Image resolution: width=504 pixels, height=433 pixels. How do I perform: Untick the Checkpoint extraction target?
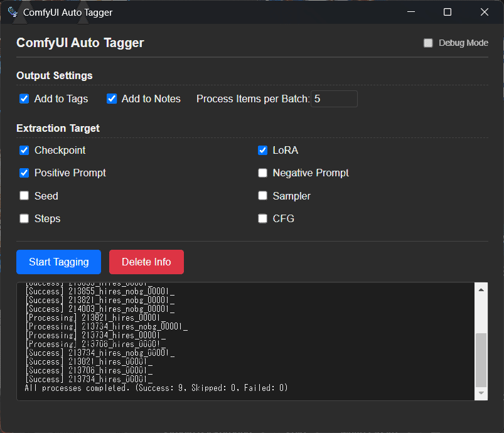[24, 151]
